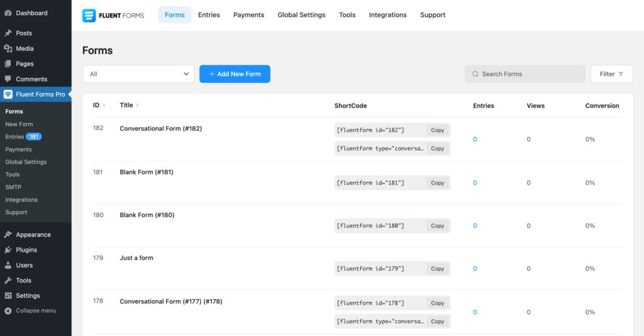The height and width of the screenshot is (336, 644).
Task: Open the Filter options button
Action: point(611,74)
